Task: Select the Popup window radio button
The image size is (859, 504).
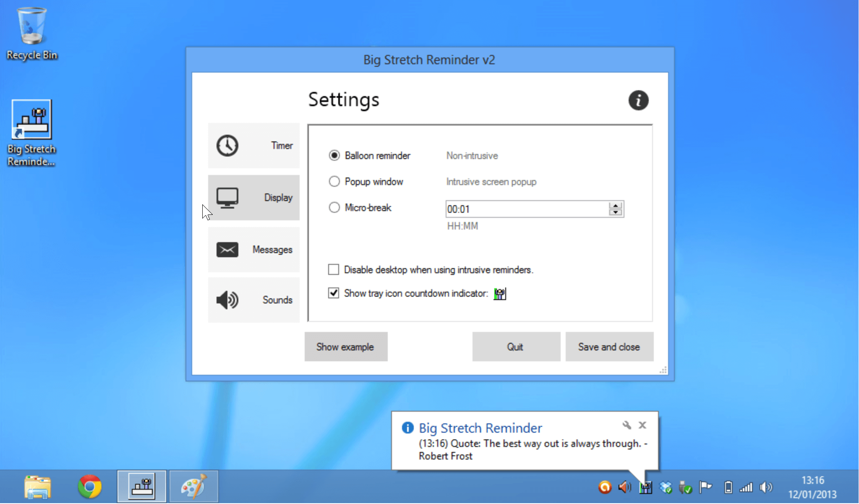Action: click(x=335, y=182)
